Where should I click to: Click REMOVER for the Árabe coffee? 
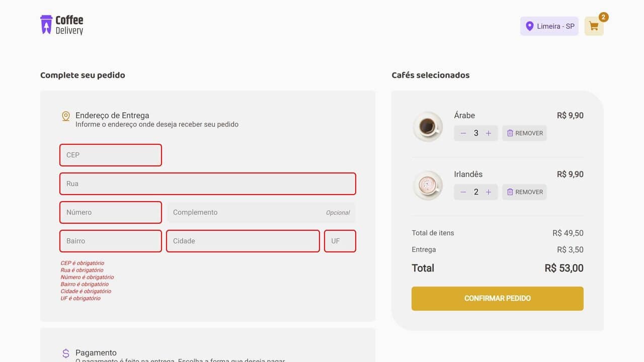pos(524,133)
